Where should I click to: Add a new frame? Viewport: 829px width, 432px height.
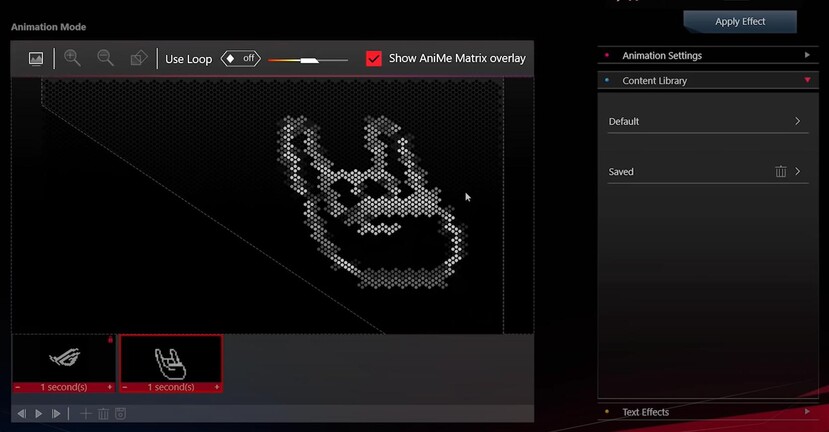pos(86,413)
